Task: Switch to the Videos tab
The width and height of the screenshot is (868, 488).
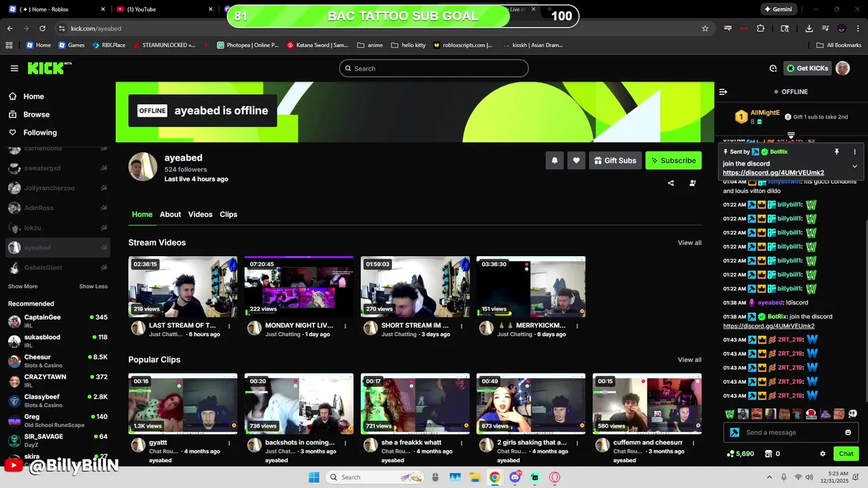Action: (200, 214)
